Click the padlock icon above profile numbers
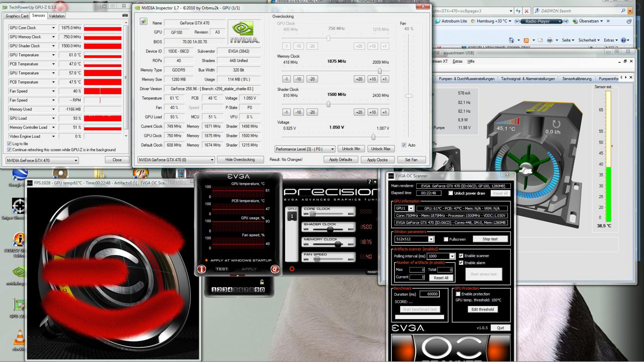 pyautogui.click(x=262, y=282)
